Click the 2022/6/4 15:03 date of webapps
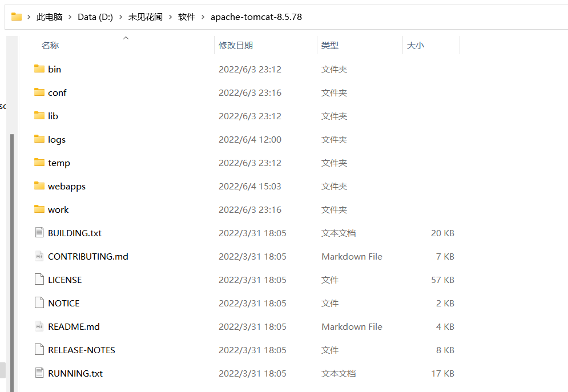Image resolution: width=568 pixels, height=392 pixels. pyautogui.click(x=250, y=186)
